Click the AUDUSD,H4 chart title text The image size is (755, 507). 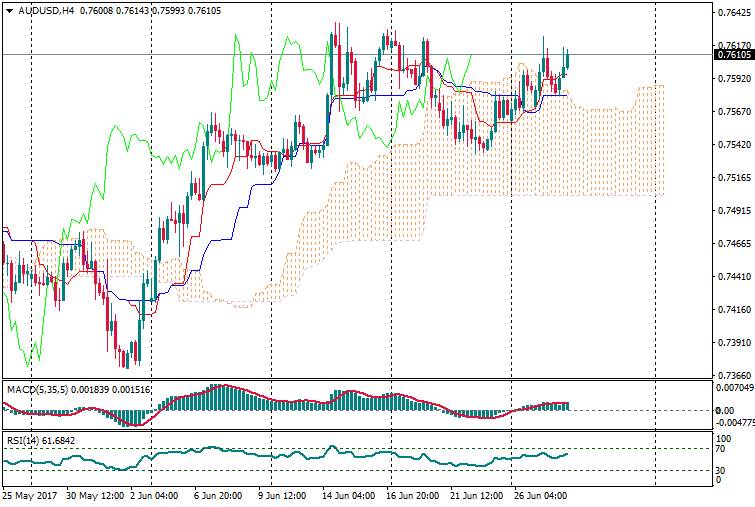pos(45,11)
